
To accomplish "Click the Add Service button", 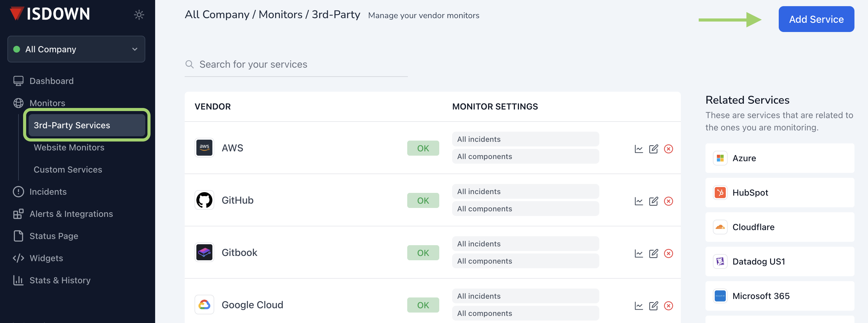I will tap(816, 19).
